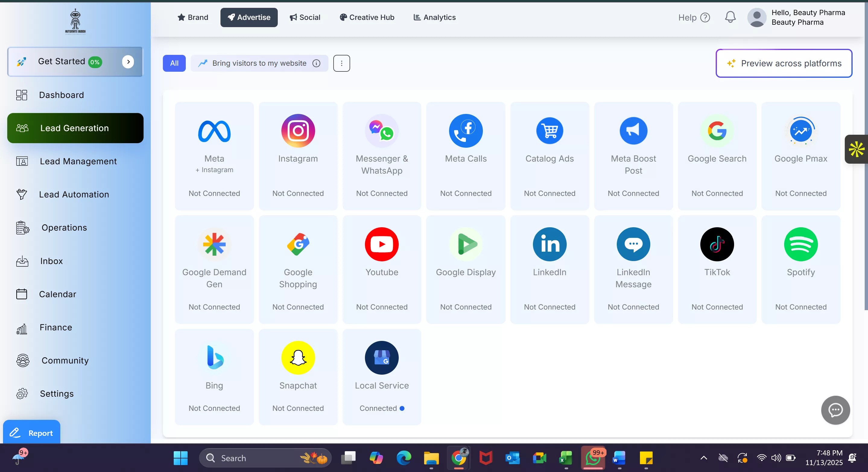Open the three-dot more options menu
The width and height of the screenshot is (868, 472).
pyautogui.click(x=341, y=63)
